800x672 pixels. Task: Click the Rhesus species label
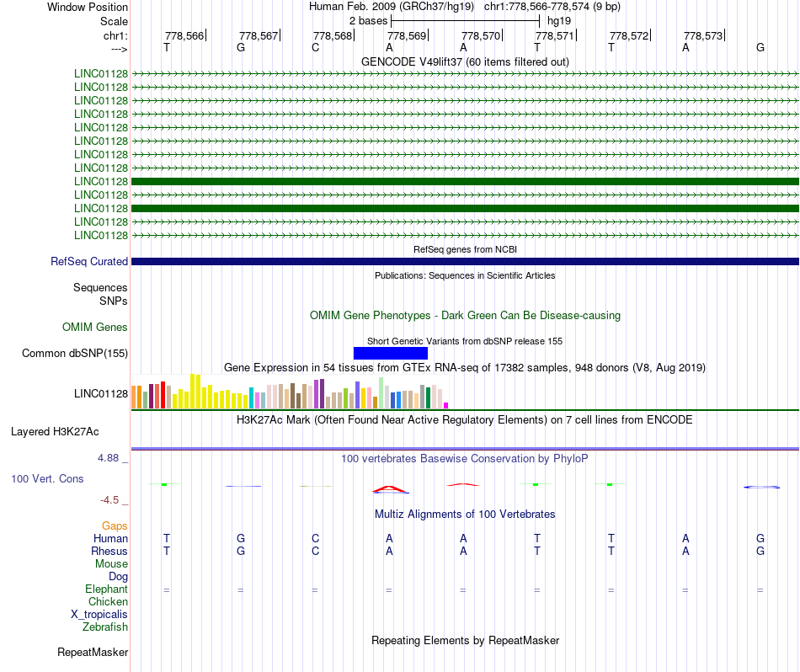[109, 551]
